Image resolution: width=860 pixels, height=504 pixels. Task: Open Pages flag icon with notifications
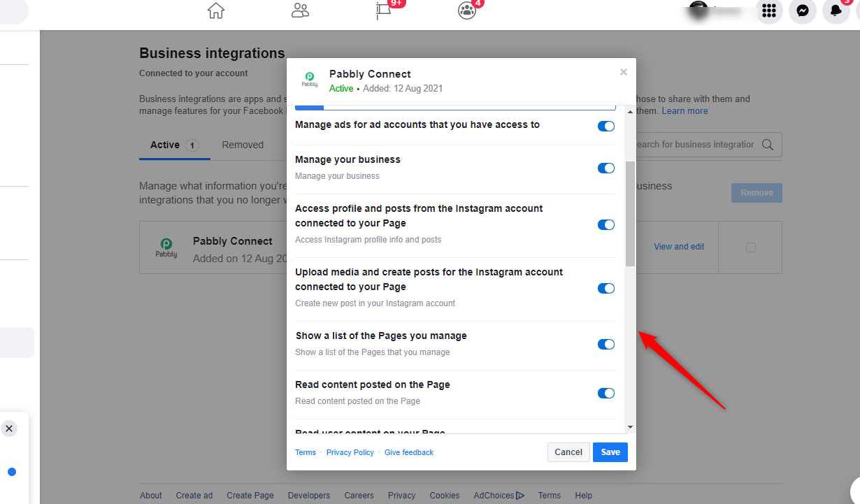(x=384, y=11)
